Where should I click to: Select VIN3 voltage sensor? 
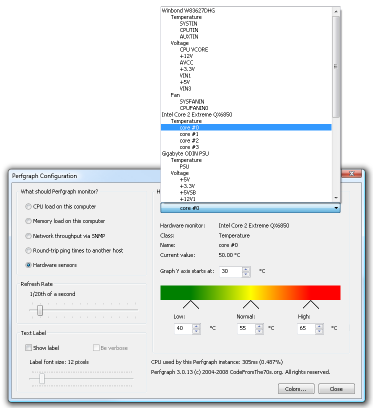185,89
